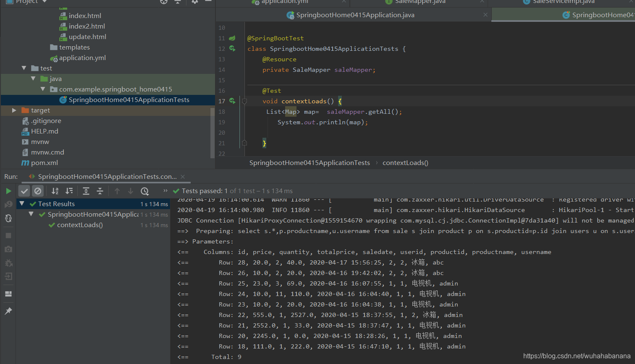Open Project panel settings gear

click(194, 2)
